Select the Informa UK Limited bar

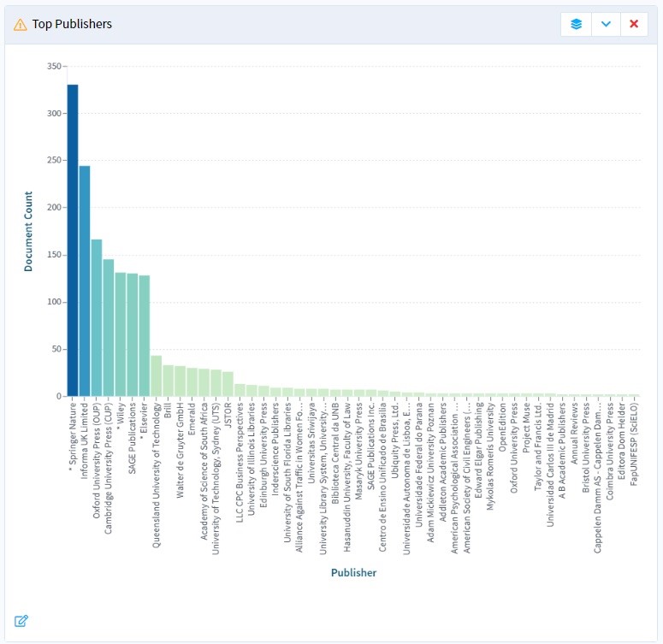(x=85, y=281)
